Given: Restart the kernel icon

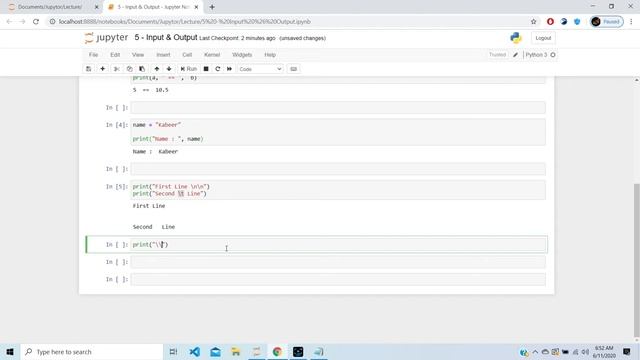Looking at the screenshot, I should [x=218, y=69].
